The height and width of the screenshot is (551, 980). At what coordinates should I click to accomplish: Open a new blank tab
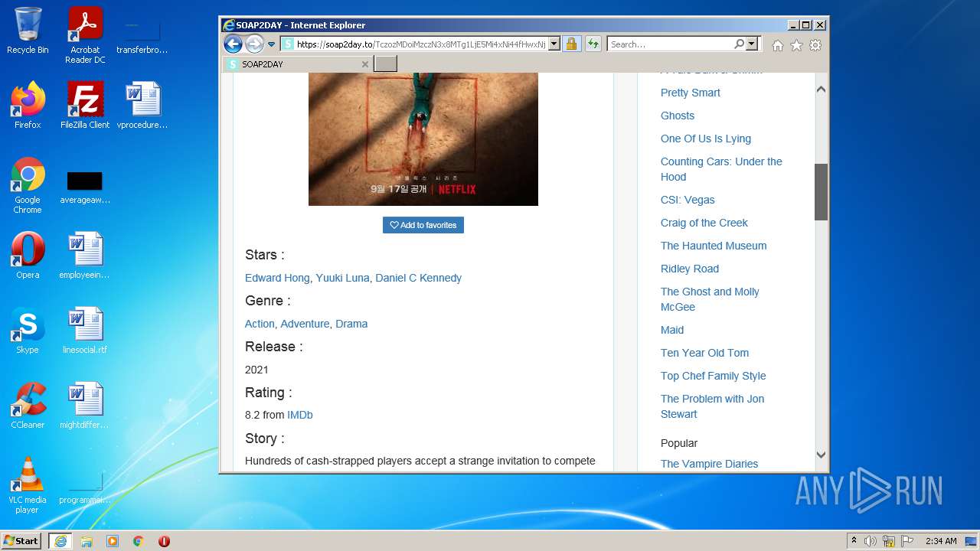[385, 64]
